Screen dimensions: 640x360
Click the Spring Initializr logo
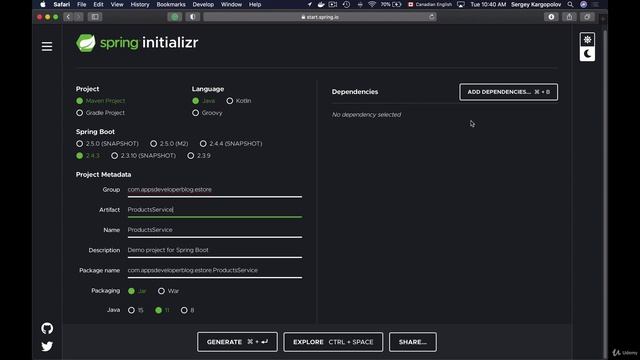pos(137,43)
